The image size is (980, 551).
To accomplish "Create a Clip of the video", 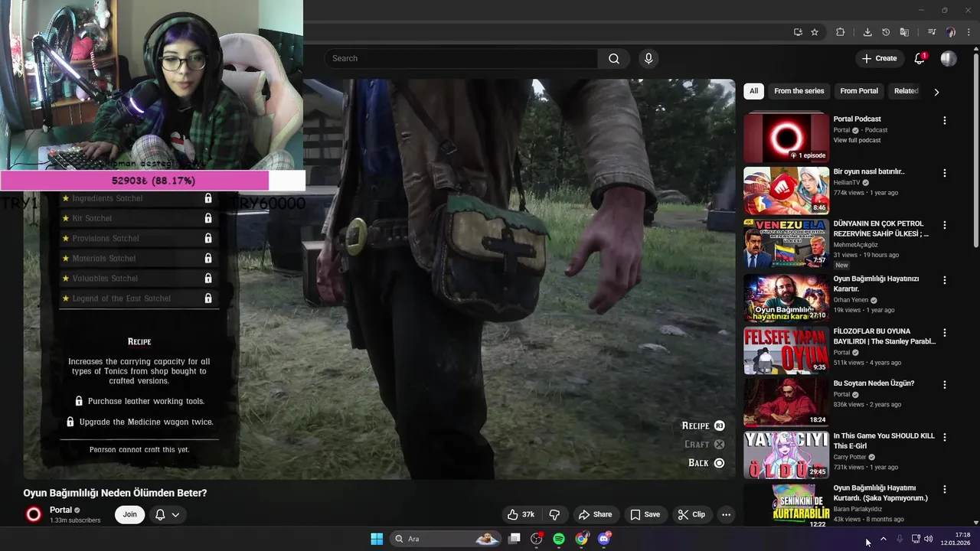I will [x=691, y=514].
